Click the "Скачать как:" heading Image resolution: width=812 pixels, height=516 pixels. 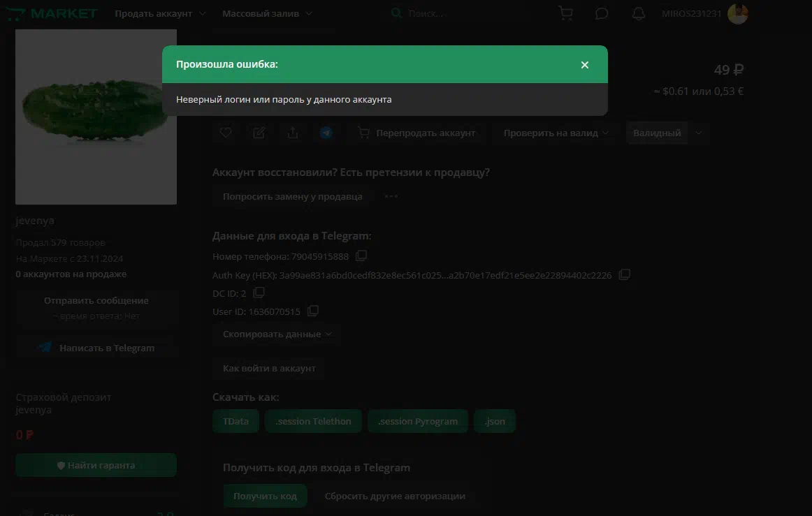[x=245, y=397]
